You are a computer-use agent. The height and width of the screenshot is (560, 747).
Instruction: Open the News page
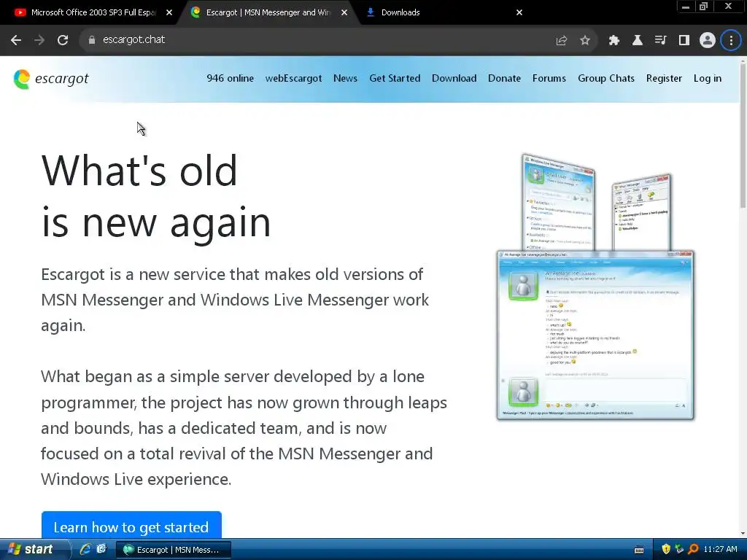345,78
